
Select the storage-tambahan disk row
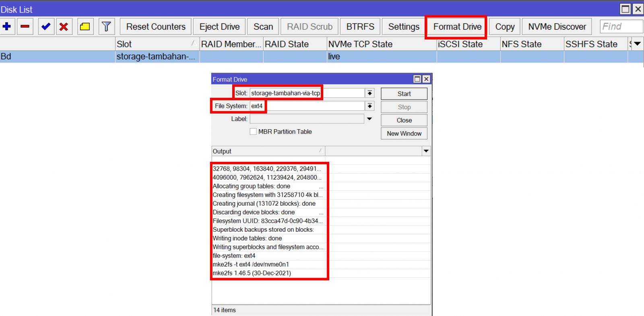155,57
